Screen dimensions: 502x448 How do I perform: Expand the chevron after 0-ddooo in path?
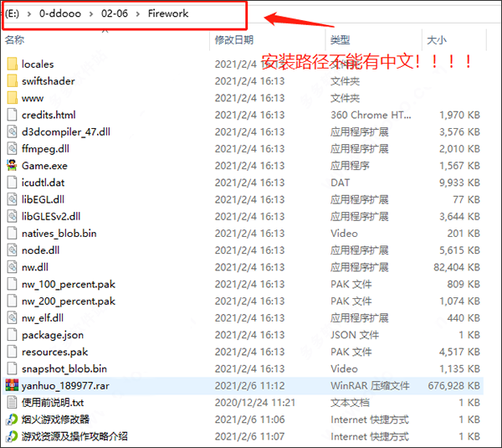point(90,14)
